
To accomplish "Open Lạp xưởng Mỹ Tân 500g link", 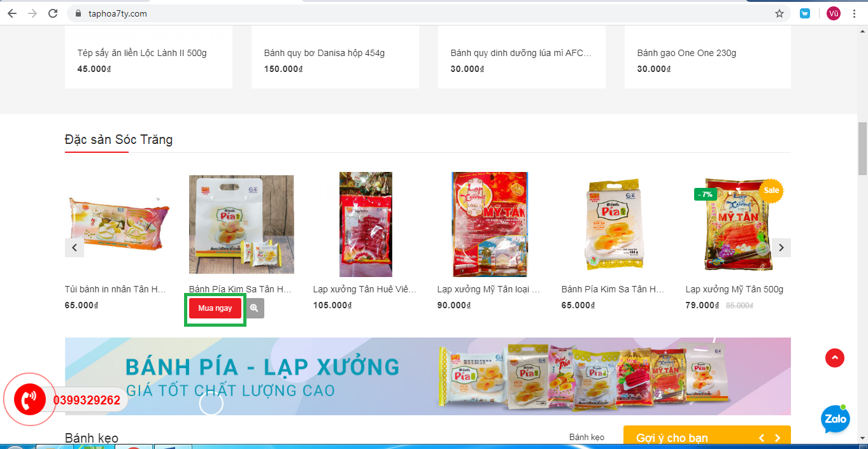I will coord(734,289).
